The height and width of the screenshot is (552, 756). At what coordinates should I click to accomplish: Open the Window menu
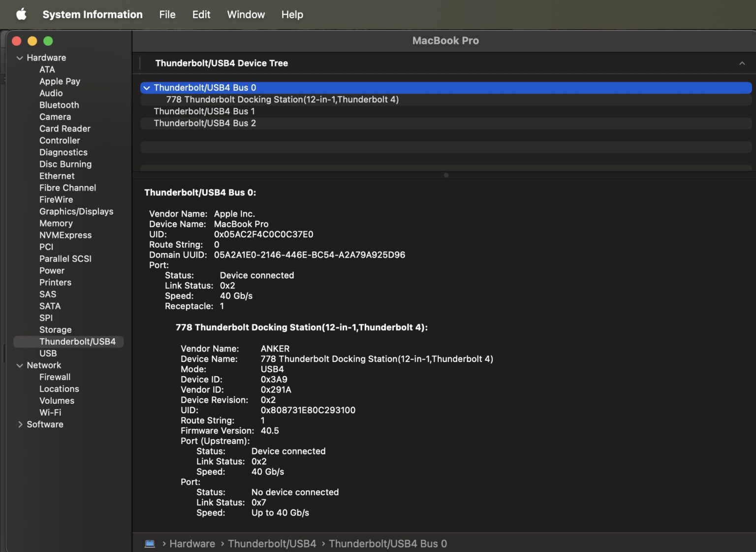click(x=246, y=14)
